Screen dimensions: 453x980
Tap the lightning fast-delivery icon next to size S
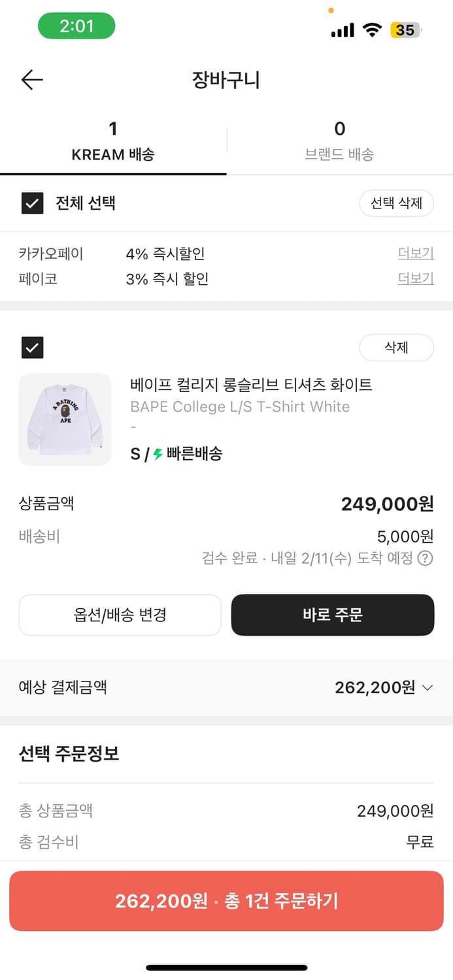coord(157,453)
